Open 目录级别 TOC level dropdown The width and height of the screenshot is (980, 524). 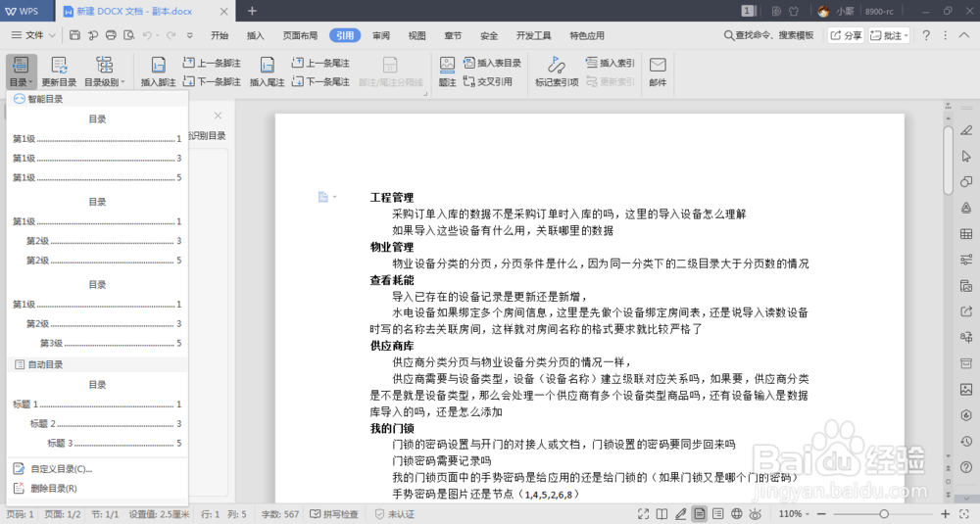pos(105,71)
